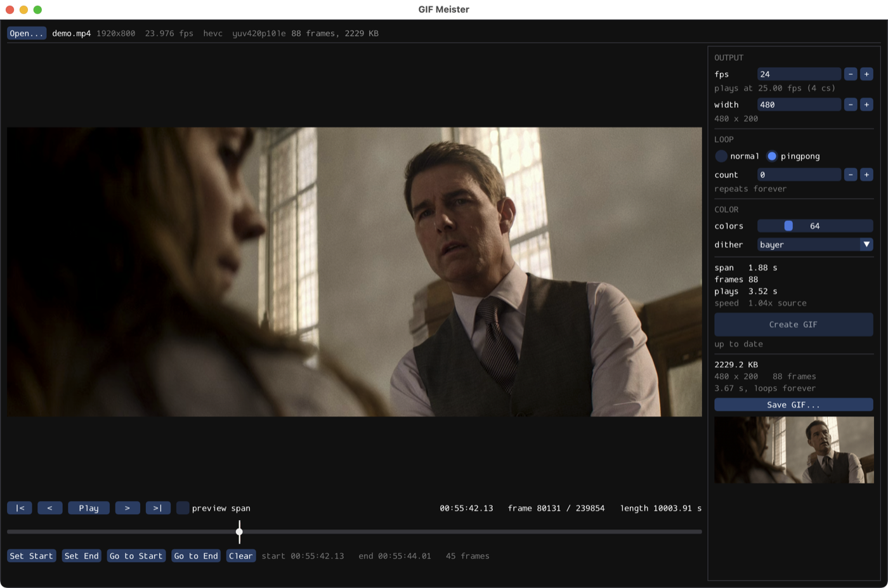Click the Play button

point(89,508)
